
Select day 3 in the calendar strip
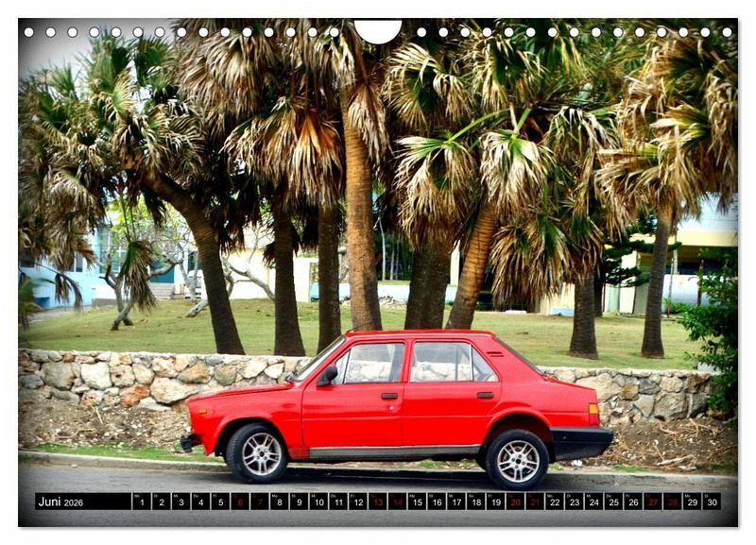coord(180,502)
